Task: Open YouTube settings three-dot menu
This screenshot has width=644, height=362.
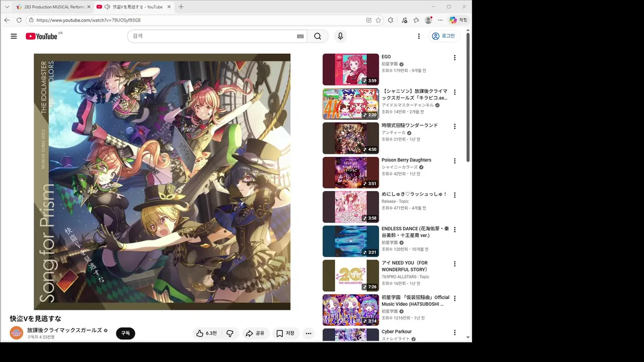Action: (419, 36)
